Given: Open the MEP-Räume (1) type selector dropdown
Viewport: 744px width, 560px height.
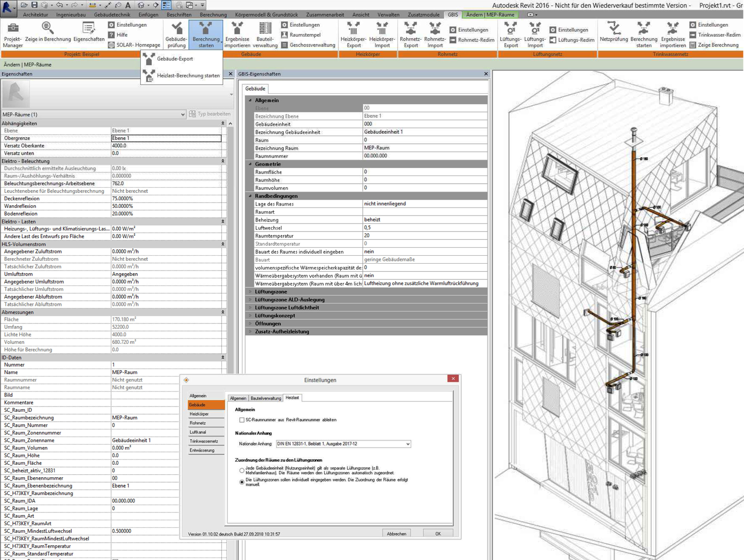Looking at the screenshot, I should click(x=94, y=114).
